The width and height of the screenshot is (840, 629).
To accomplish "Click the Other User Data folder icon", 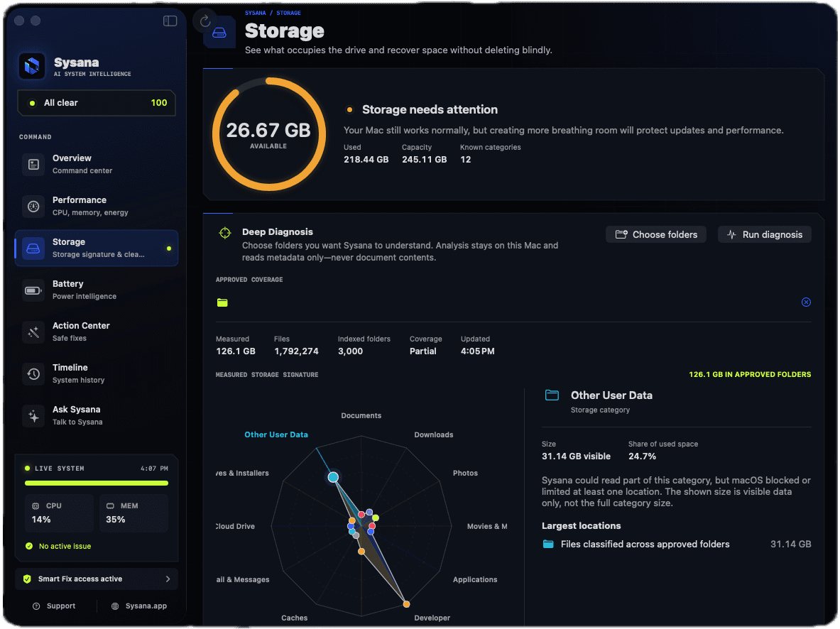I will [x=552, y=395].
